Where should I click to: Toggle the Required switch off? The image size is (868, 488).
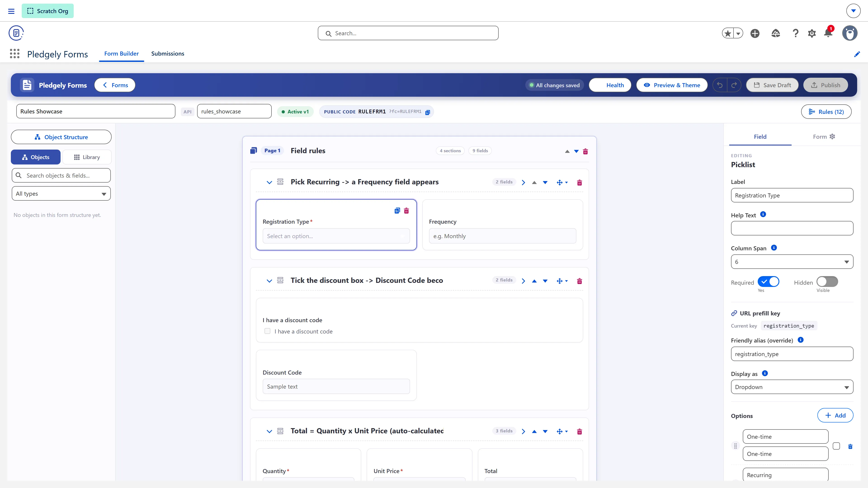pyautogui.click(x=768, y=282)
